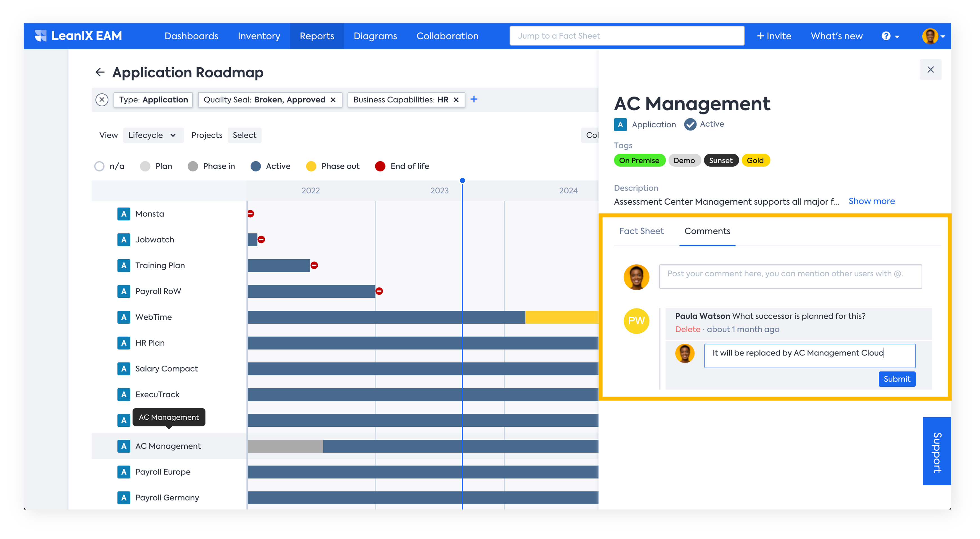Click the Jobwatch application icon
Image resolution: width=980 pixels, height=539 pixels.
(x=124, y=240)
